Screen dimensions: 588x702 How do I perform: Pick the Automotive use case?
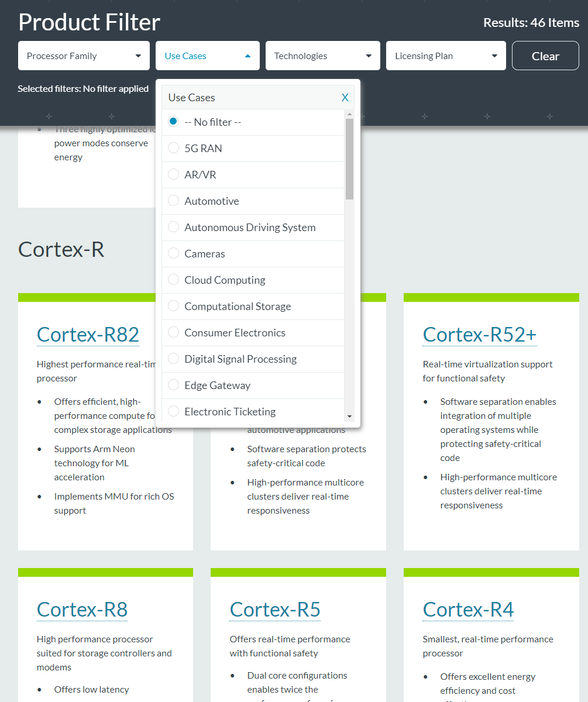click(173, 201)
